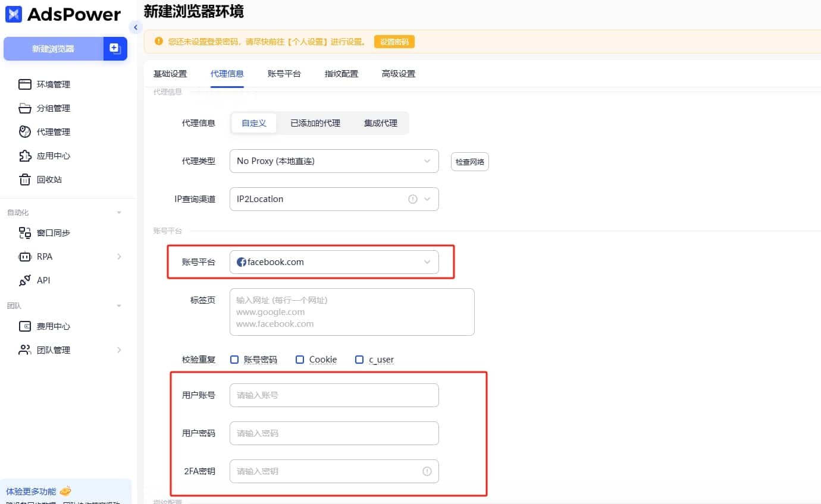
Task: Click the Facebook logo in 账号平台 field
Action: tap(242, 262)
